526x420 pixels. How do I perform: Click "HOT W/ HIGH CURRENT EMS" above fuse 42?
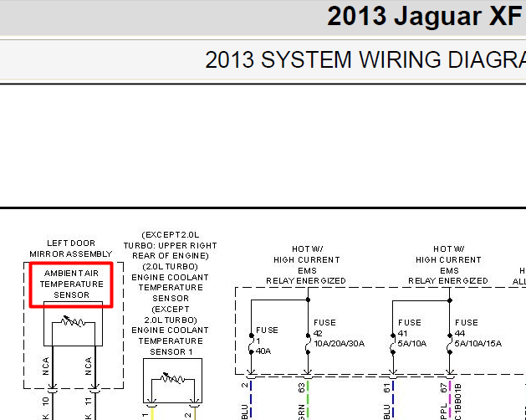pos(307,259)
